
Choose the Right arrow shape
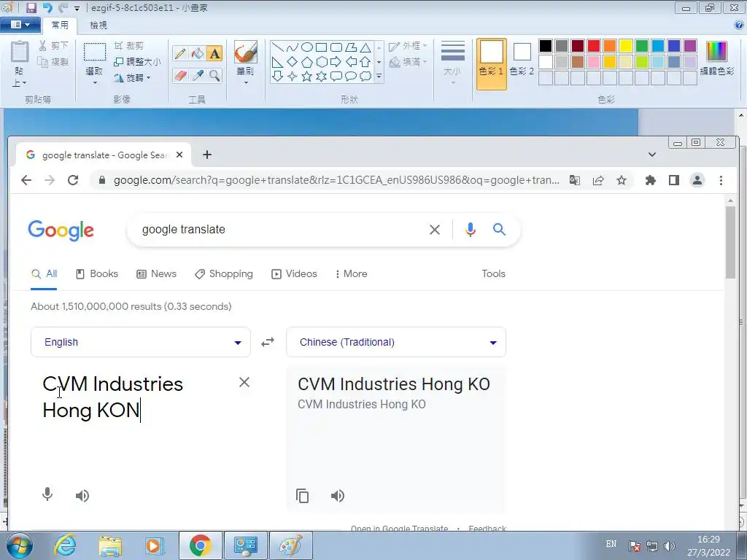pos(336,61)
